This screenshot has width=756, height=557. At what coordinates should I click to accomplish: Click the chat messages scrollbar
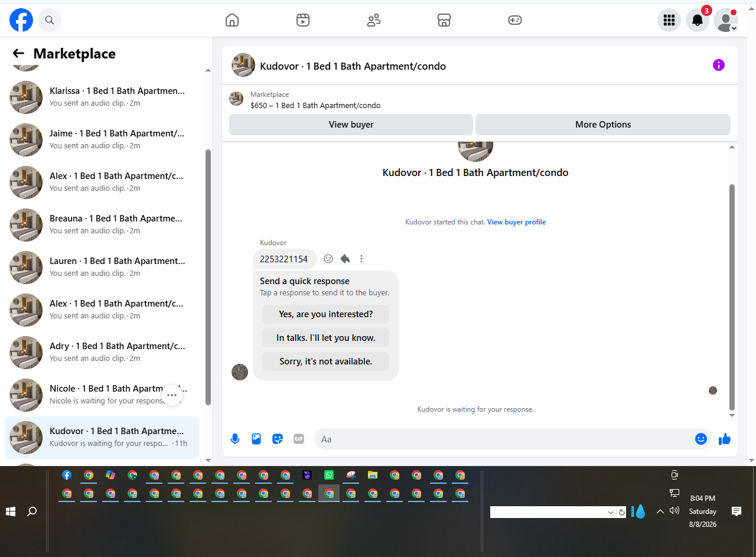[732, 297]
